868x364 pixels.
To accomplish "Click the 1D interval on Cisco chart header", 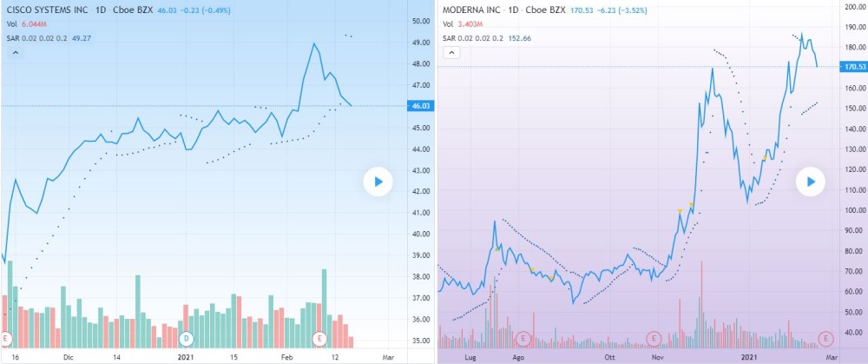I will [x=100, y=10].
